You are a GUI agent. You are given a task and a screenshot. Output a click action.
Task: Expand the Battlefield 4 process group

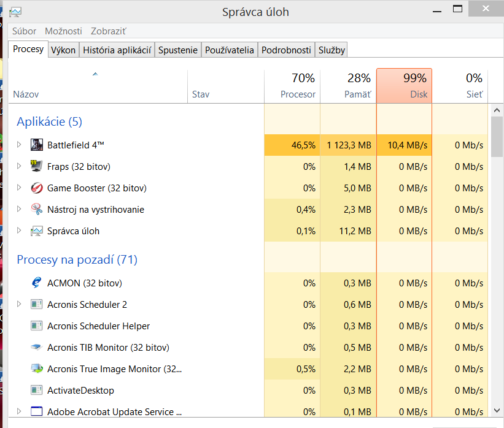click(x=19, y=145)
